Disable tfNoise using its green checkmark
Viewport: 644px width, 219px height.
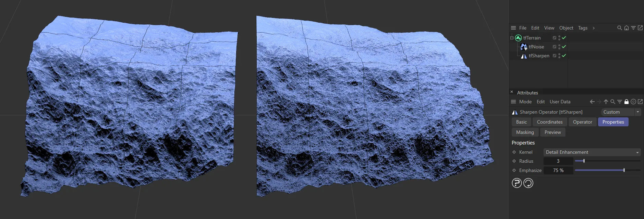(564, 47)
